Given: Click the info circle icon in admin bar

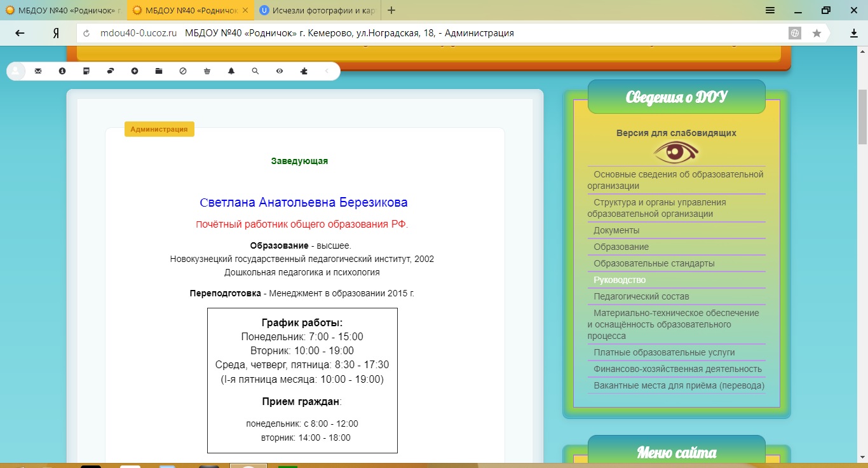Looking at the screenshot, I should tap(62, 71).
